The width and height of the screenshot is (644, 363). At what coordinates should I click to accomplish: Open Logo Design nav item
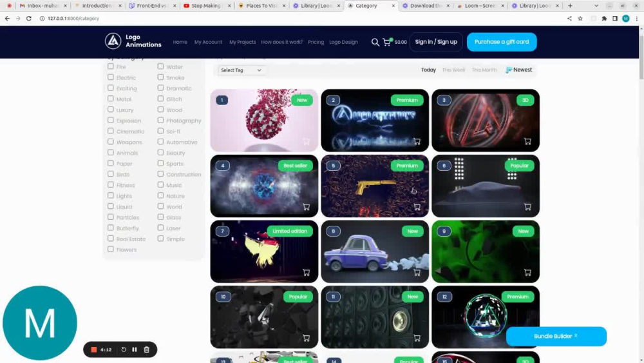tap(343, 42)
